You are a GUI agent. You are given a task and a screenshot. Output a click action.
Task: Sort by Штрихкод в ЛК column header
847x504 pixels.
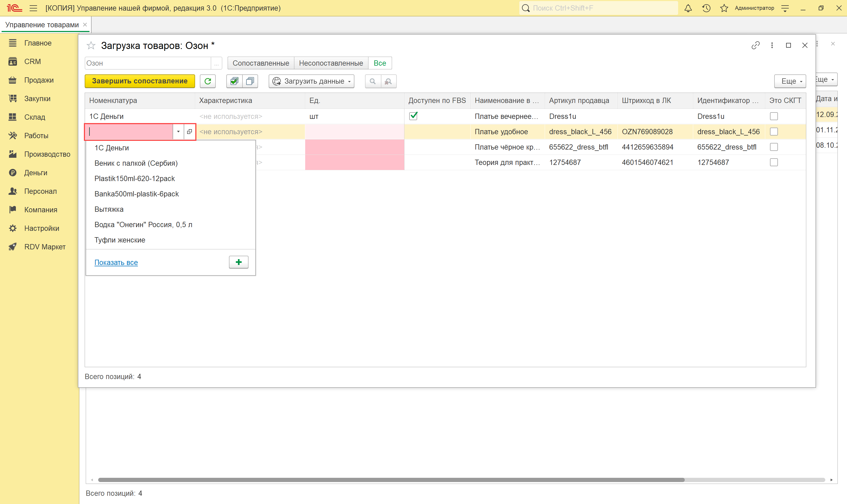coord(655,101)
